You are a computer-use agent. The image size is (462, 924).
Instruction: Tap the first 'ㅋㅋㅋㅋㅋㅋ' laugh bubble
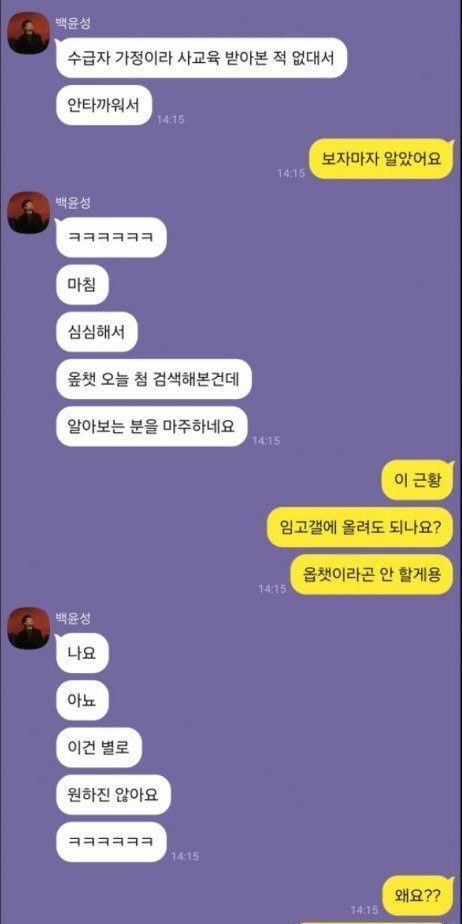pyautogui.click(x=111, y=237)
